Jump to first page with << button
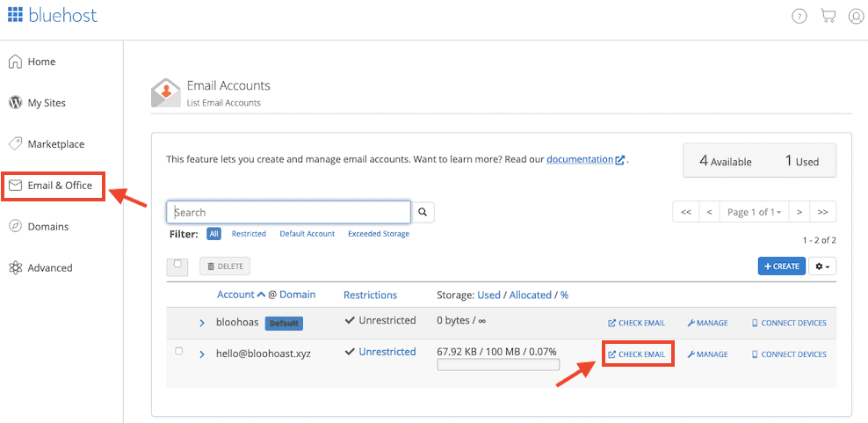The image size is (868, 423). click(686, 212)
